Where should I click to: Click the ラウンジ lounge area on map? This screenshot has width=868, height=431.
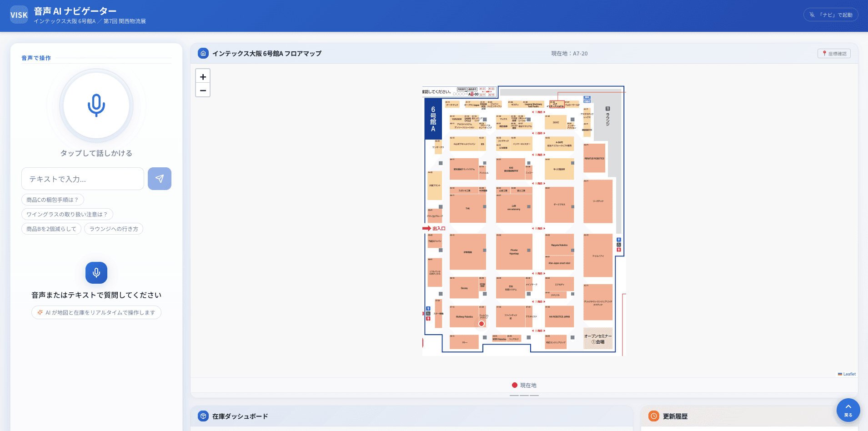pos(607,116)
